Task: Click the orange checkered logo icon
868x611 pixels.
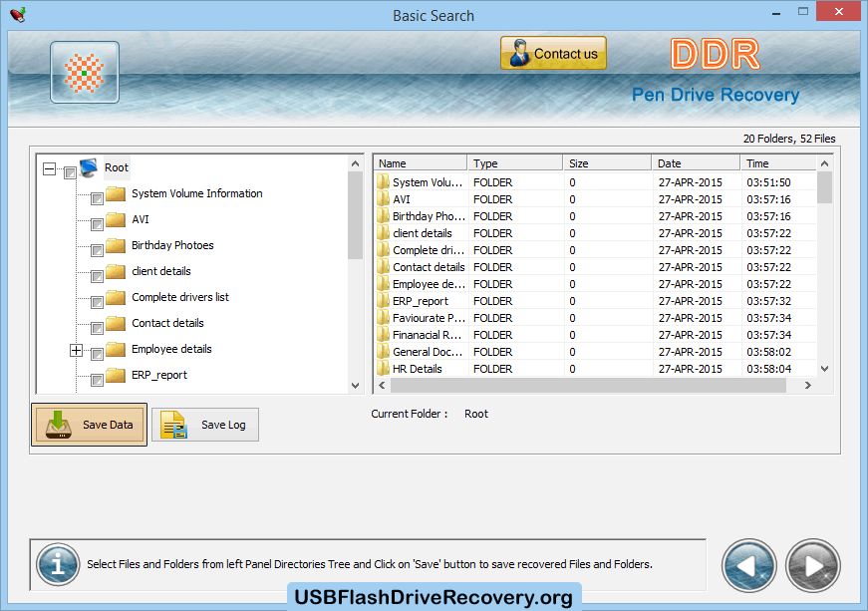Action: click(x=85, y=73)
